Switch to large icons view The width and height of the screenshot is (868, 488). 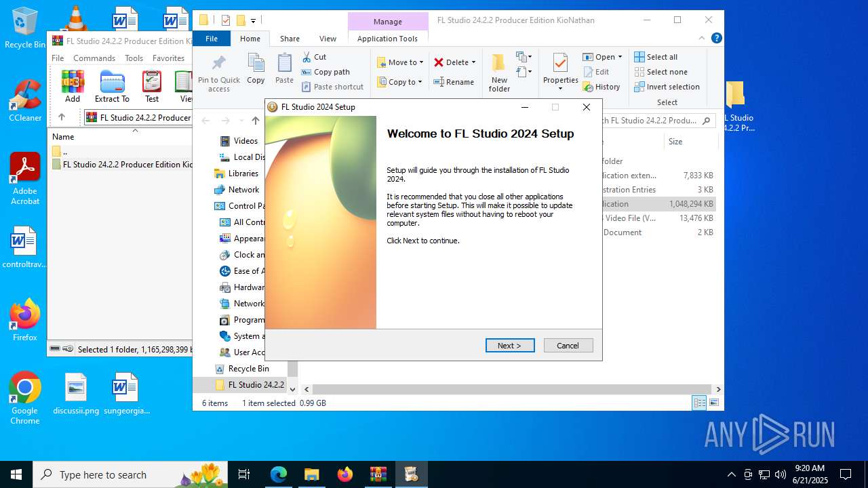[713, 403]
